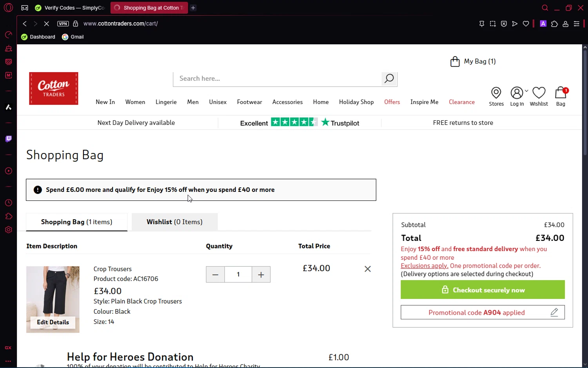Open the Trustpilot Excellent rating

(299, 123)
